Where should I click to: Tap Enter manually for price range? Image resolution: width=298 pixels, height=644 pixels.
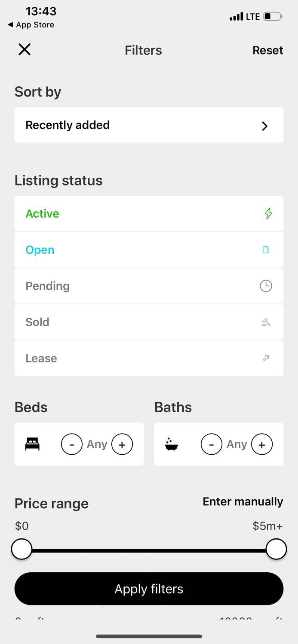point(243,501)
